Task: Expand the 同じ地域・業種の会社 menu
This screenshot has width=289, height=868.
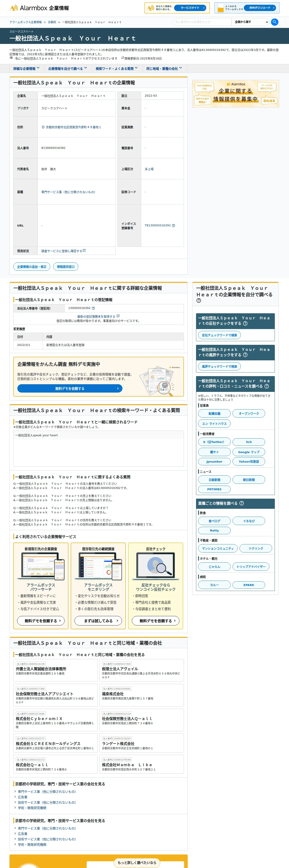Action: click(164, 68)
